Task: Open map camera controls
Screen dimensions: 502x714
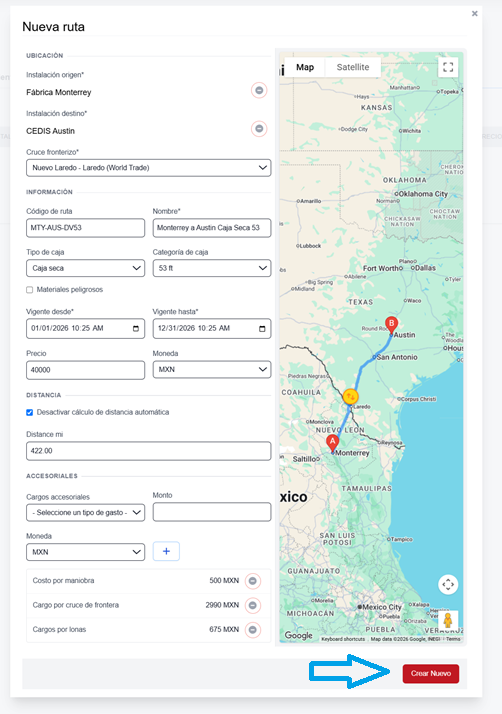Action: pos(448,584)
